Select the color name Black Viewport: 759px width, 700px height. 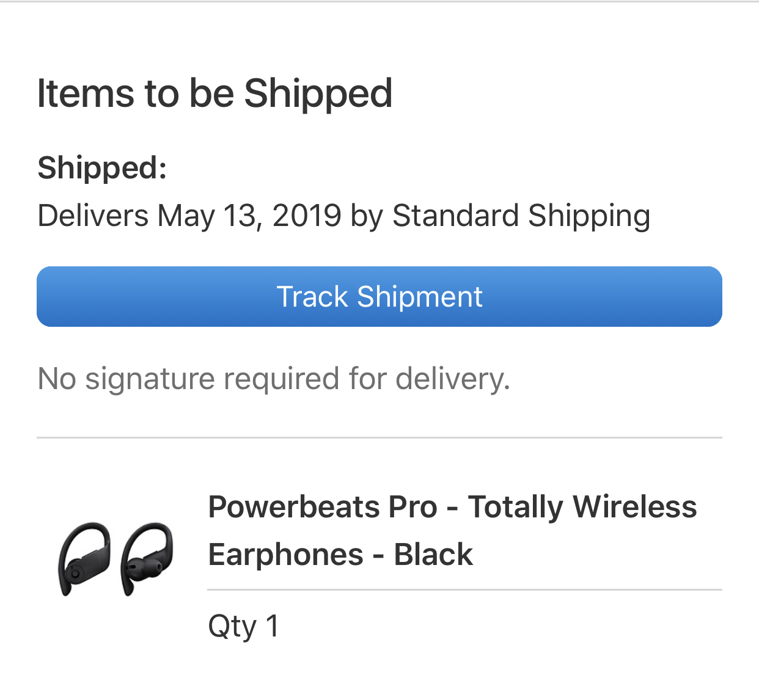click(x=433, y=555)
